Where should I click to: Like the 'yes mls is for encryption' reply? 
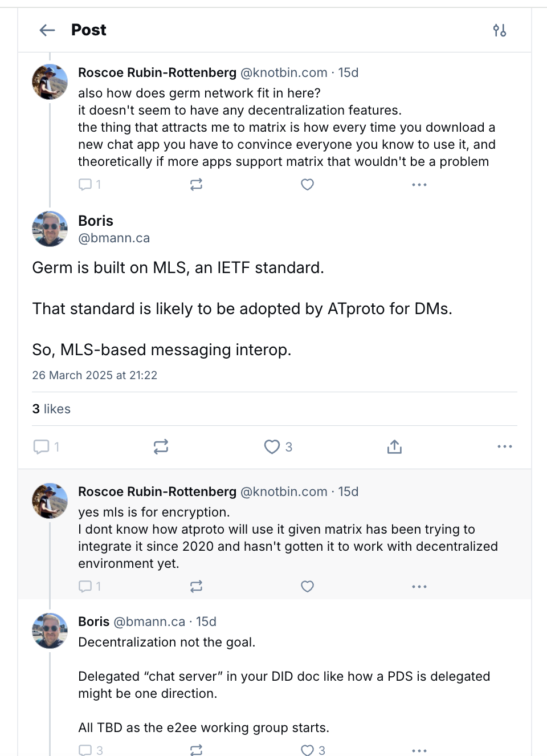click(307, 587)
